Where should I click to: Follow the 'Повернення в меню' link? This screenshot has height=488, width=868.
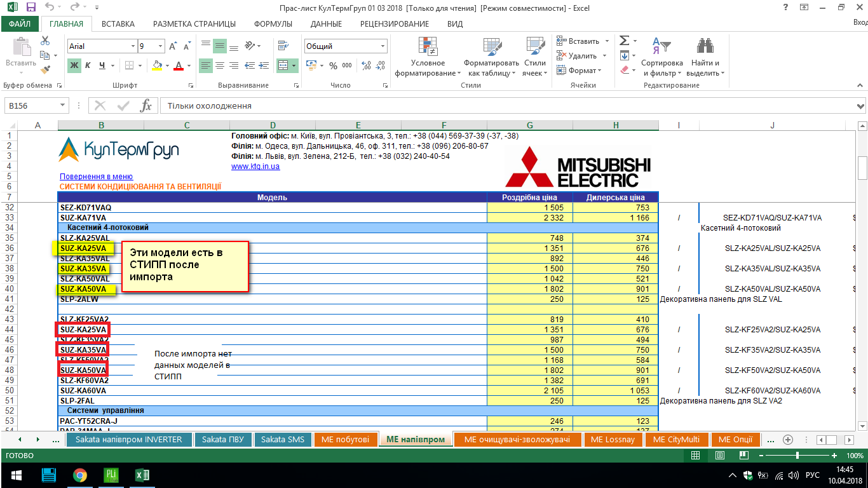click(96, 176)
